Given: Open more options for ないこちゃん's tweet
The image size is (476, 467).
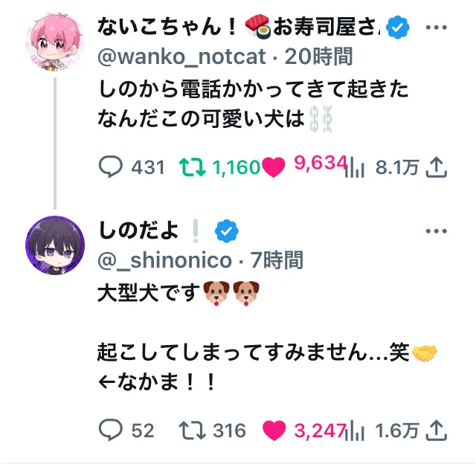Looking at the screenshot, I should pyautogui.click(x=436, y=28).
